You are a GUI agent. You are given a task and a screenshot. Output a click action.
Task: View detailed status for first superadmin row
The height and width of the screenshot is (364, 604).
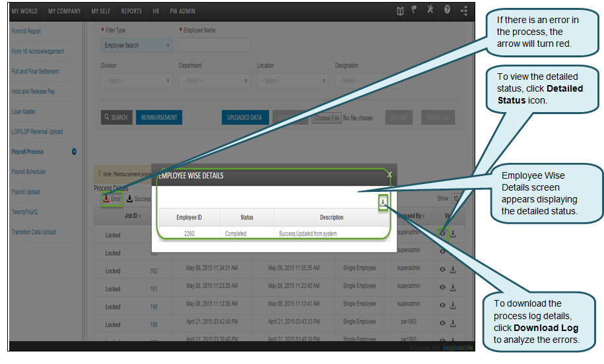click(442, 233)
